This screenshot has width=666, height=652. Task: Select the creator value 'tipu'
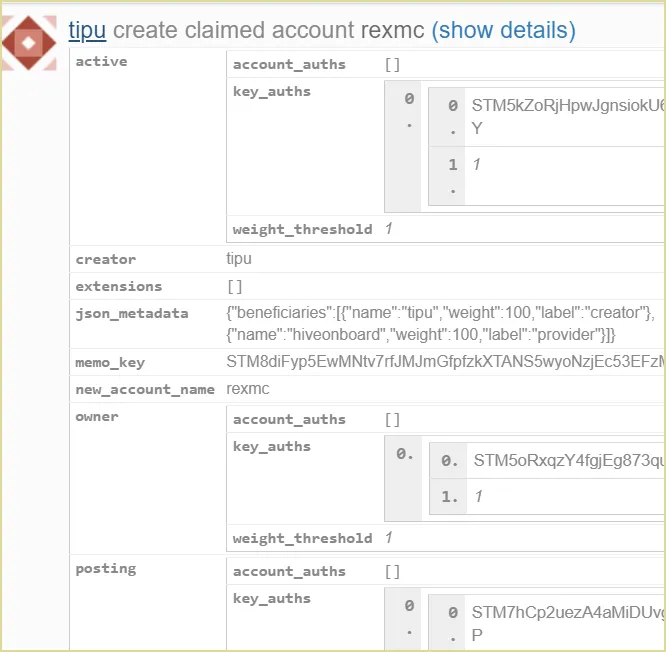coord(239,259)
